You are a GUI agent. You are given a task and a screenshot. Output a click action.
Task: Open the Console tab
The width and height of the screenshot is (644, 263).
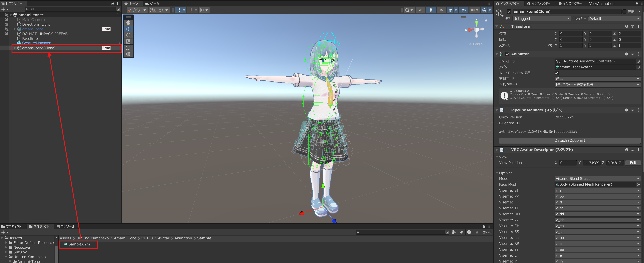(66, 226)
